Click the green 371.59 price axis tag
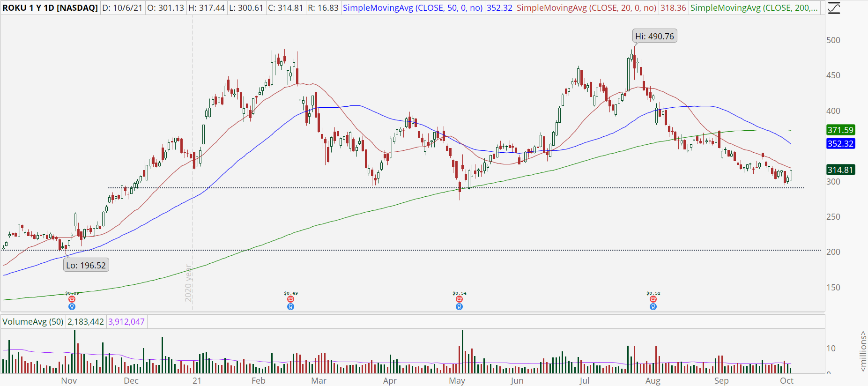 click(x=840, y=130)
